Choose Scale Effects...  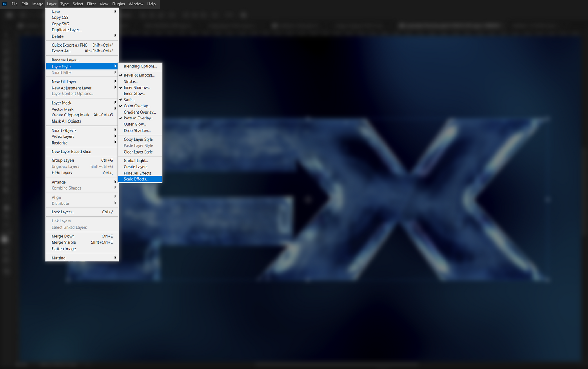coord(140,179)
